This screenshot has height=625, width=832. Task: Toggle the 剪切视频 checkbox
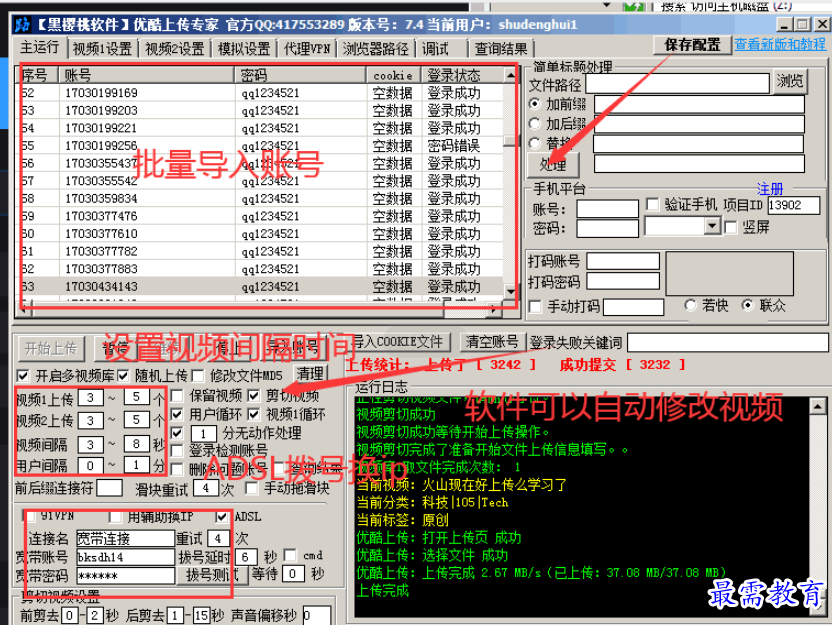pyautogui.click(x=254, y=395)
